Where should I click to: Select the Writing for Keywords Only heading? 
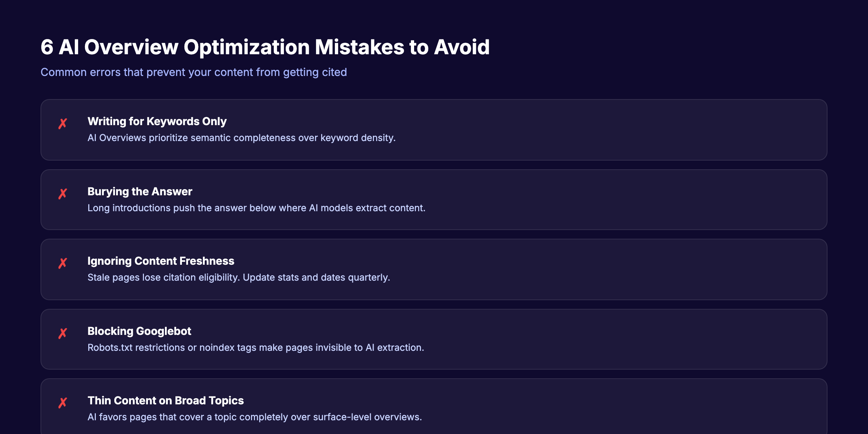tap(157, 121)
